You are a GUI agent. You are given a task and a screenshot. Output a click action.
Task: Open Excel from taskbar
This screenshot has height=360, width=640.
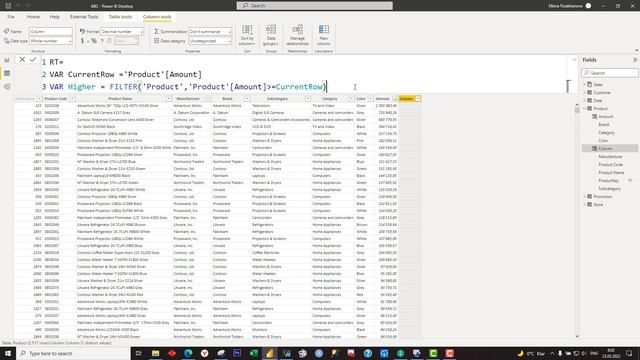(x=253, y=353)
